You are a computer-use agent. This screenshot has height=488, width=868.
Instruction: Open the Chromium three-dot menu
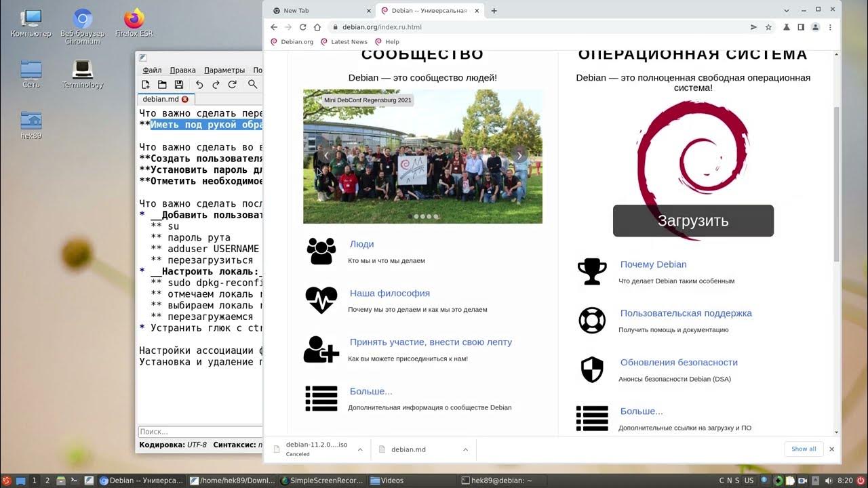[830, 27]
